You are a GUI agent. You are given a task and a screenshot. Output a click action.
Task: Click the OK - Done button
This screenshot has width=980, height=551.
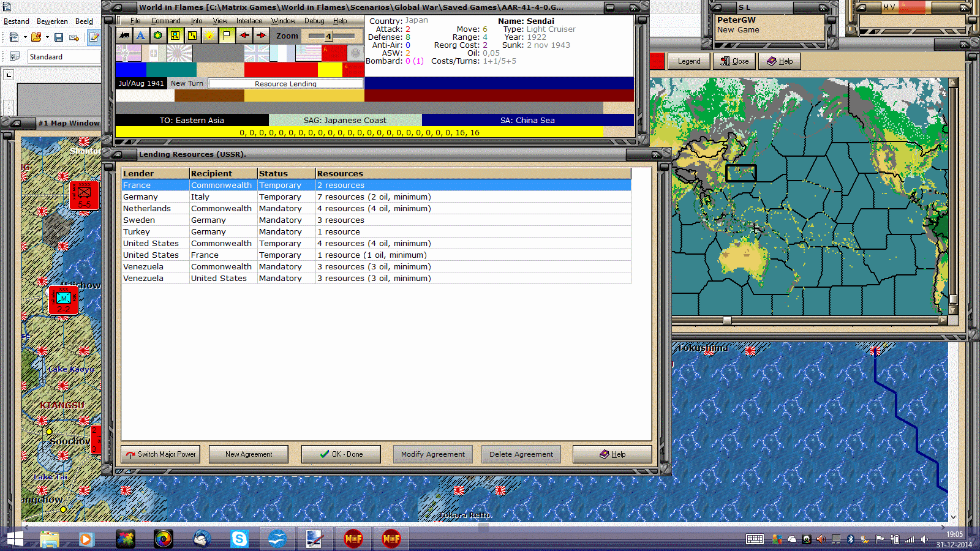point(341,454)
